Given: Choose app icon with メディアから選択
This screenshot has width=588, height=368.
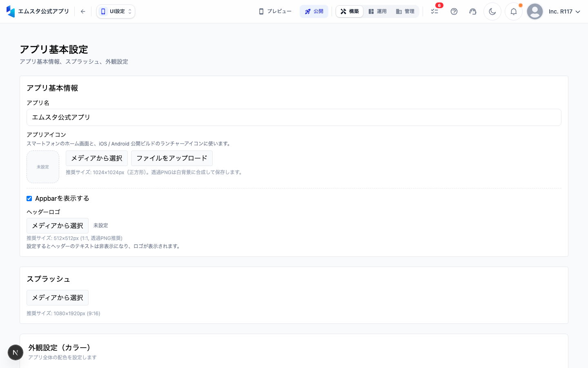Looking at the screenshot, I should coord(97,158).
